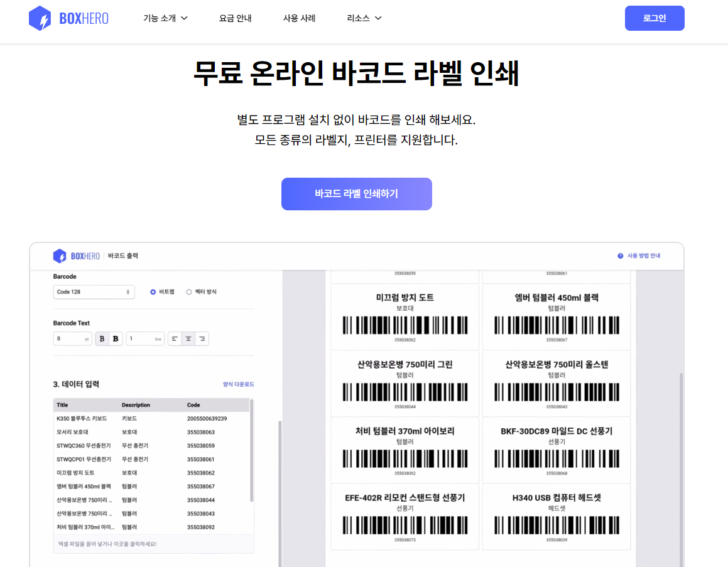Click code cell 355038067

(200, 486)
